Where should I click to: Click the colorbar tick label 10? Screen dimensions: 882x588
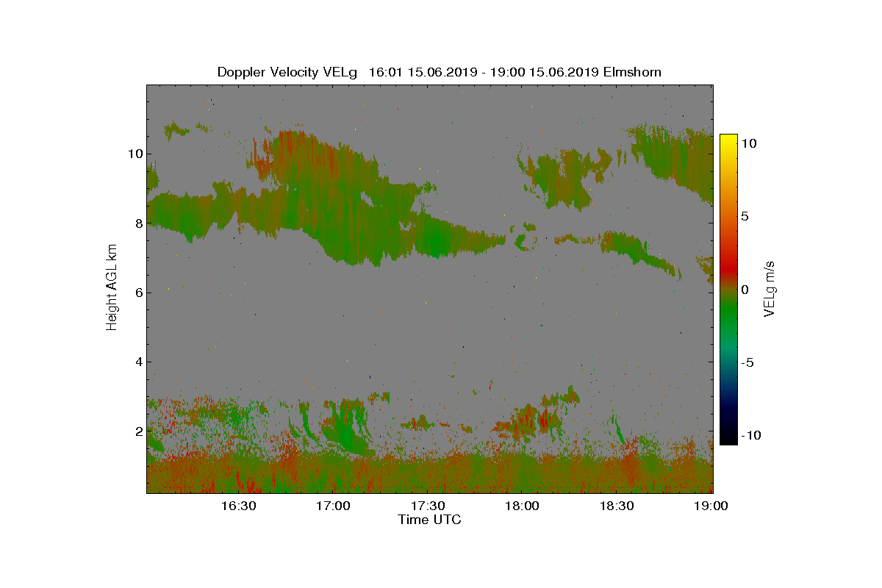[748, 144]
